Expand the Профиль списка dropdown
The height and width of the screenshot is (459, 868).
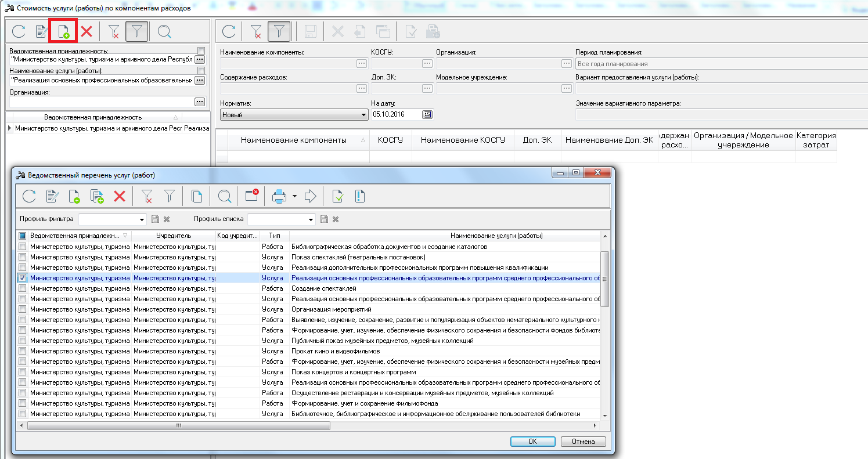(x=311, y=219)
